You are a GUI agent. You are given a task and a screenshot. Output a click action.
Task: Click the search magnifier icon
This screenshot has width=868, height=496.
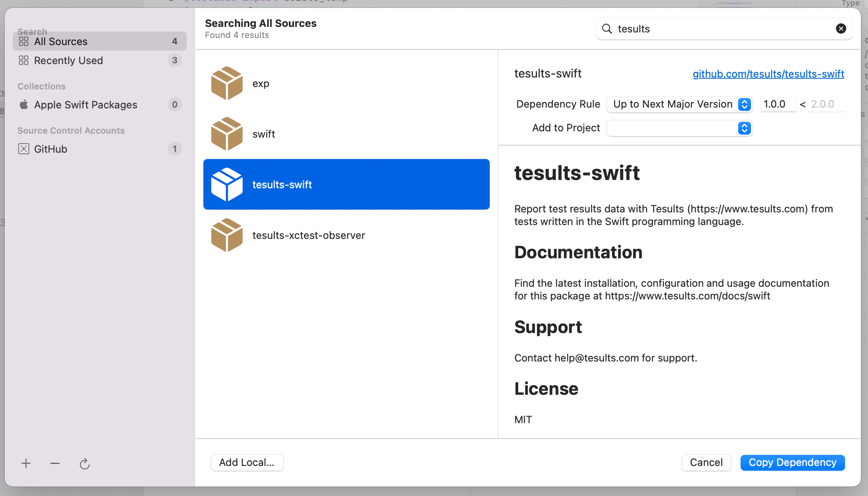click(607, 28)
